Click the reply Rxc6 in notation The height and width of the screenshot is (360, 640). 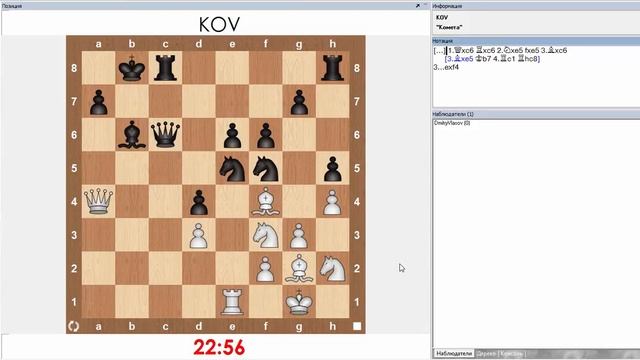[x=485, y=50]
